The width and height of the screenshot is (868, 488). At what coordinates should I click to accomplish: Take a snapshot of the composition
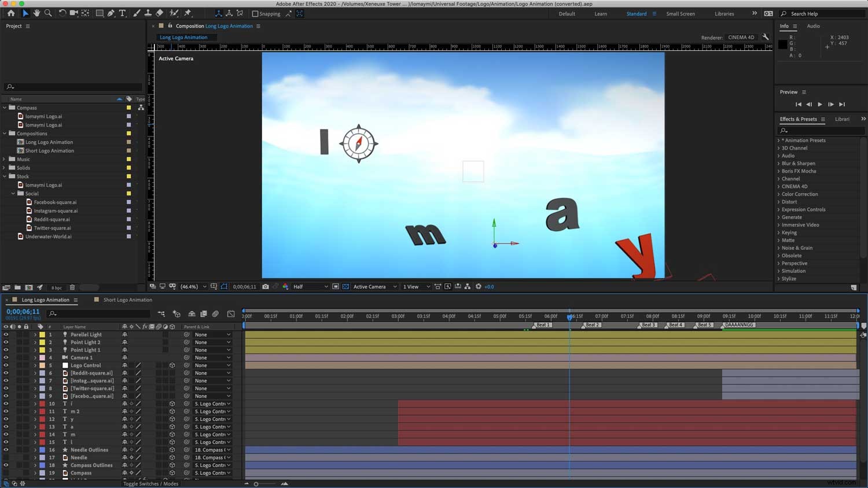[266, 286]
